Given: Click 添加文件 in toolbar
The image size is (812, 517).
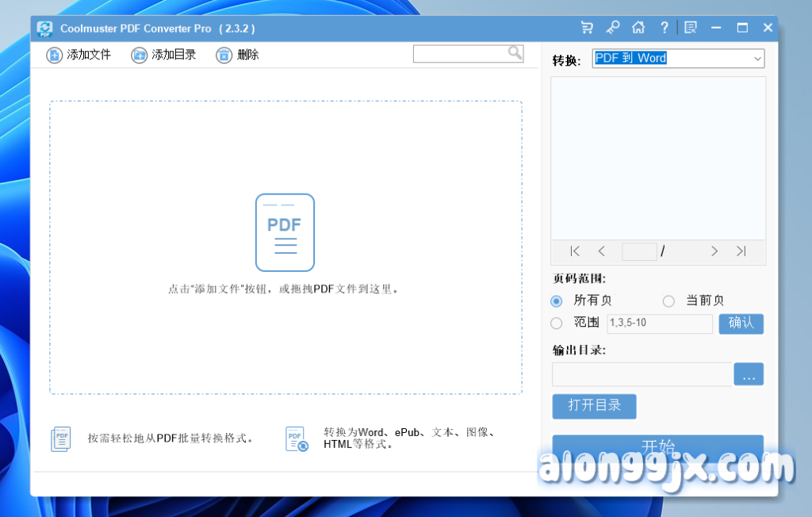Looking at the screenshot, I should click(79, 55).
